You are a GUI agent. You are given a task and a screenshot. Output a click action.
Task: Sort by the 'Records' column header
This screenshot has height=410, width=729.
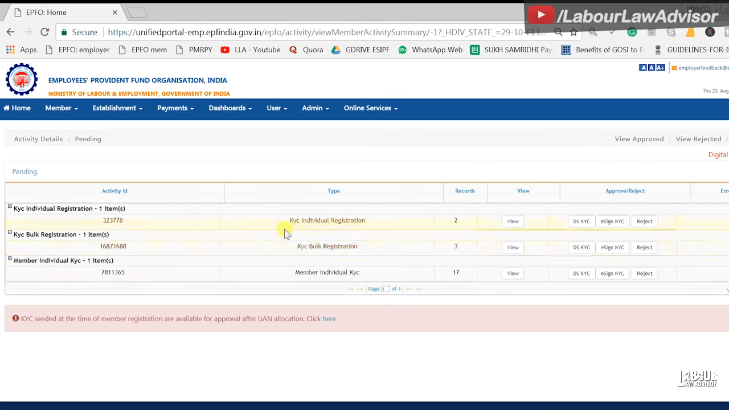[465, 191]
